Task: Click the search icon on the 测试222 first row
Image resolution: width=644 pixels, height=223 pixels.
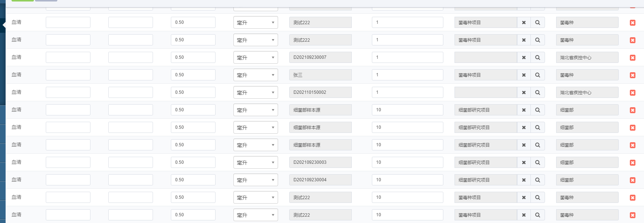Action: pyautogui.click(x=538, y=22)
